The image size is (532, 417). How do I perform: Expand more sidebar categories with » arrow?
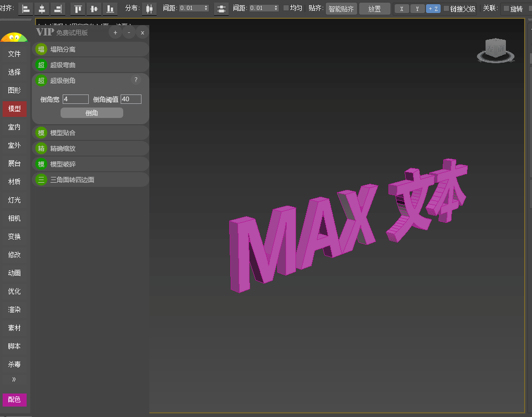click(x=14, y=379)
